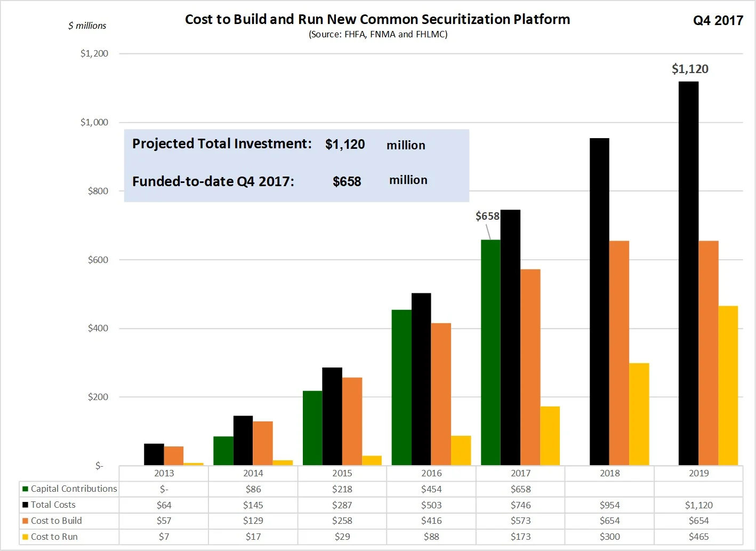756x551 pixels.
Task: Select the 2016 orange Cost to Build bar
Action: click(x=441, y=394)
